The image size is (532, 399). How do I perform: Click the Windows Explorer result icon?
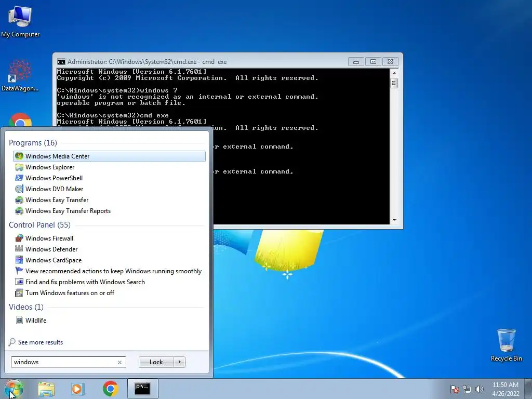coord(19,167)
